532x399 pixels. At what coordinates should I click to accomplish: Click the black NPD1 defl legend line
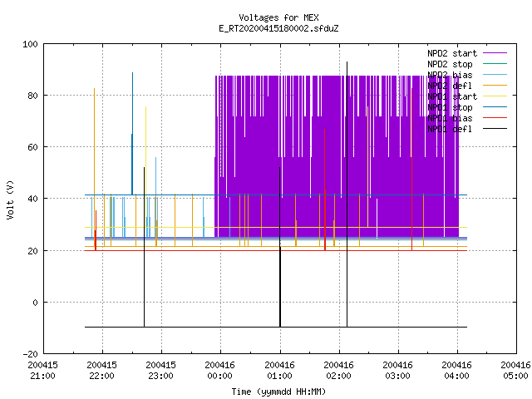coord(495,129)
